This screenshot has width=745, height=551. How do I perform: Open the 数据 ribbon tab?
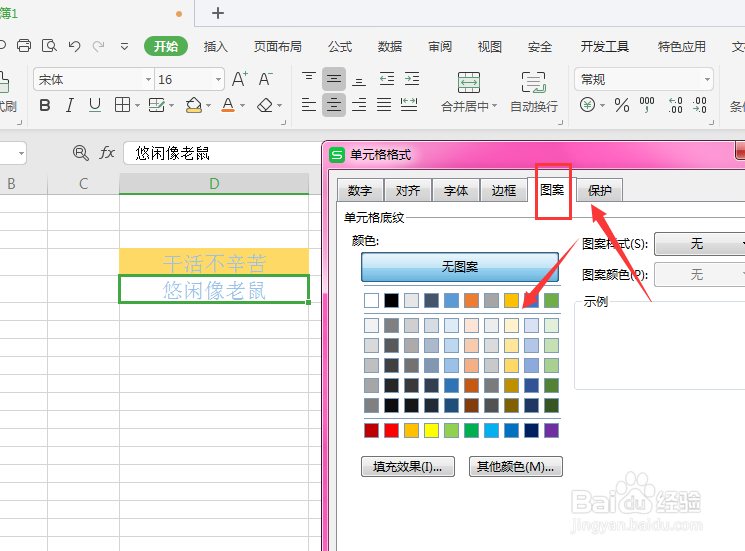[x=390, y=47]
